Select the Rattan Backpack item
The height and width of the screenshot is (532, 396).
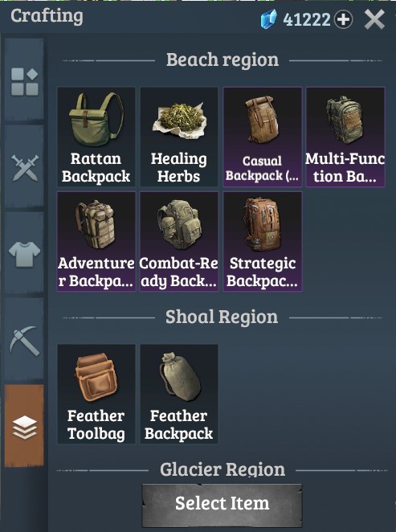(96, 137)
